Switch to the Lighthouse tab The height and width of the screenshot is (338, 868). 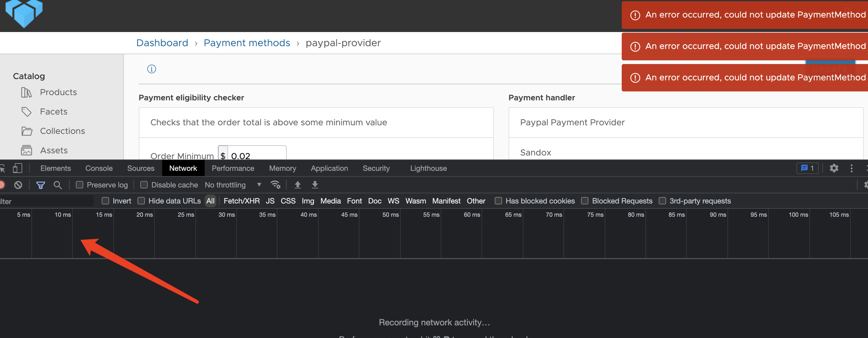point(428,168)
